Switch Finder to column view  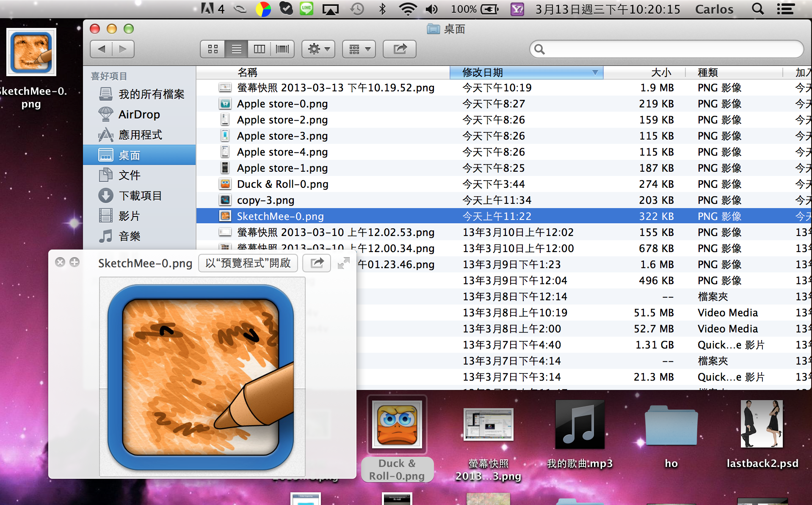pyautogui.click(x=259, y=49)
